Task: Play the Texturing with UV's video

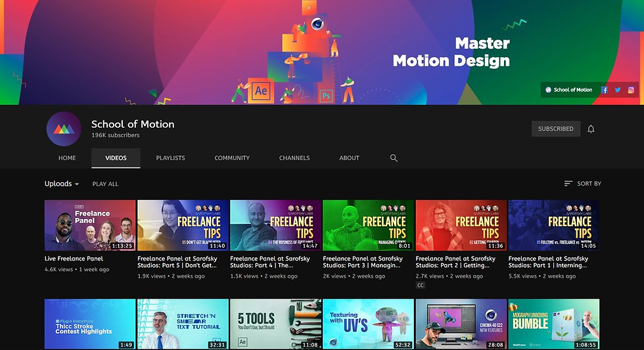Action: [369, 324]
